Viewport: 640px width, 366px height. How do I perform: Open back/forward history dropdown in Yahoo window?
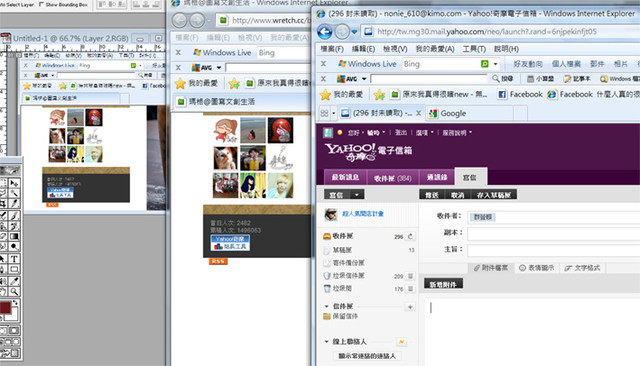click(x=354, y=31)
